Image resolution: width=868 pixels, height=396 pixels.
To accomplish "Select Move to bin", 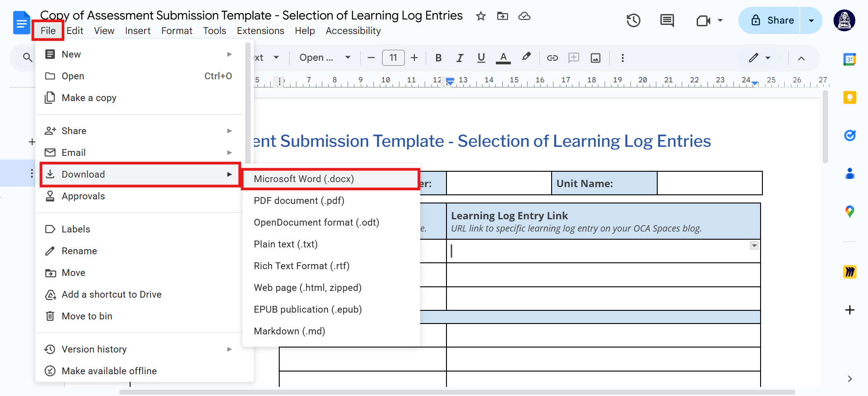I will [x=140, y=316].
